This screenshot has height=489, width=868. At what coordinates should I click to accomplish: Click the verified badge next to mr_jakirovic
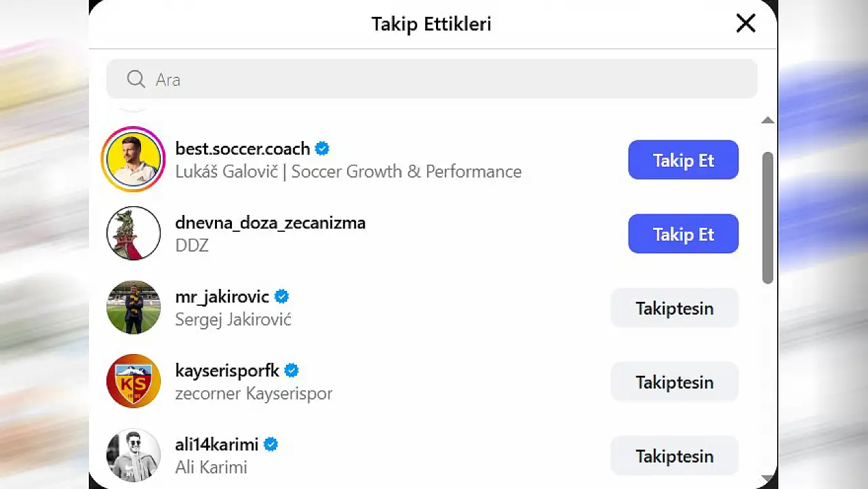(x=281, y=296)
